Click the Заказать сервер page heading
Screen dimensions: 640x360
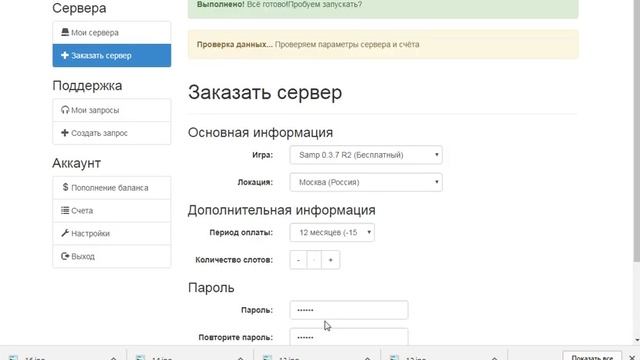tap(265, 92)
